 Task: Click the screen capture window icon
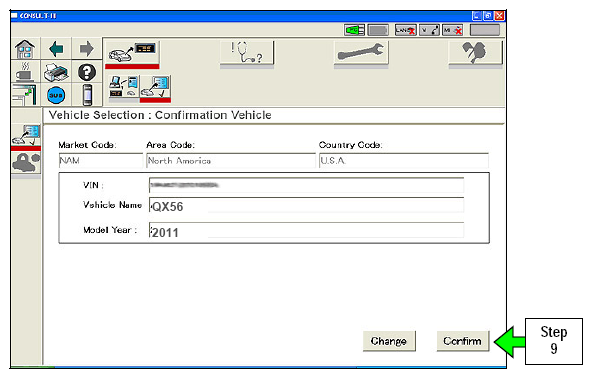click(25, 95)
